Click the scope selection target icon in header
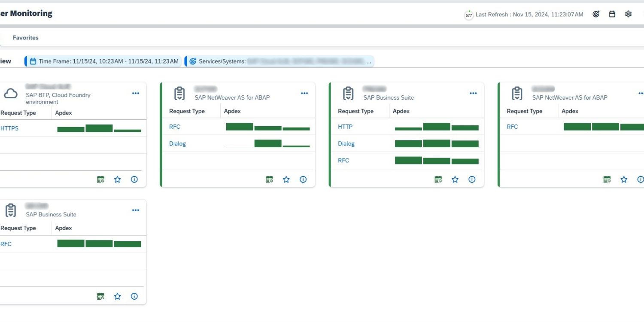644x322 pixels. 596,14
